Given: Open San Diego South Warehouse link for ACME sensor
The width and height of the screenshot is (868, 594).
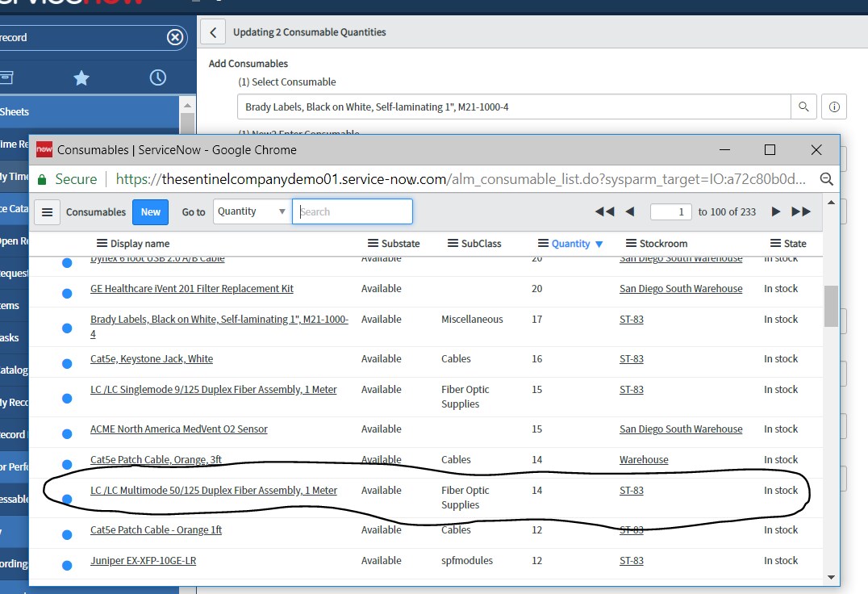Looking at the screenshot, I should (x=681, y=429).
